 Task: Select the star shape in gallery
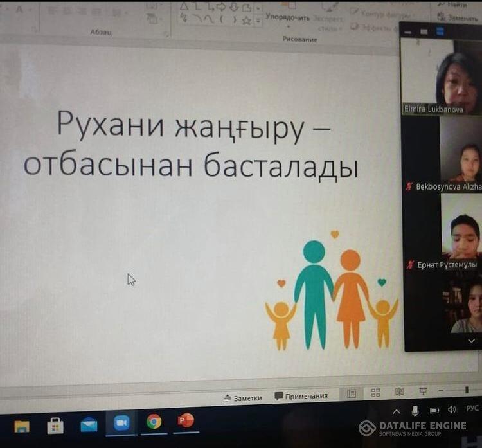(247, 21)
